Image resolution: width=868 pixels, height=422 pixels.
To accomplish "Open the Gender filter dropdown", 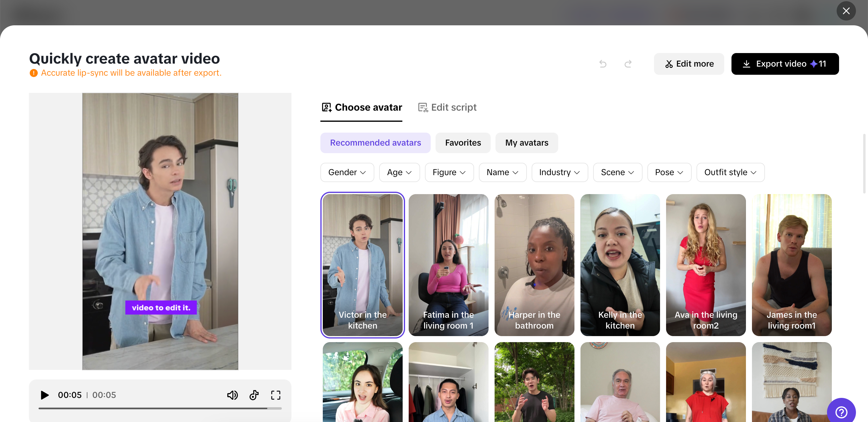I will pos(347,172).
